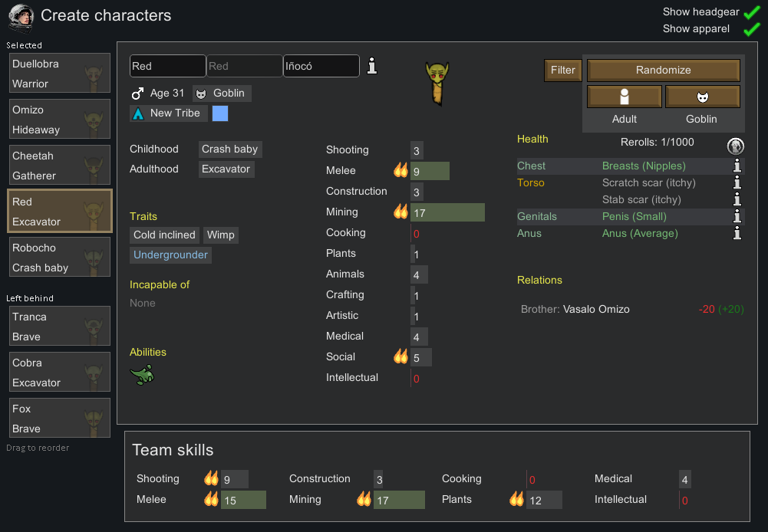This screenshot has height=532, width=768.
Task: Open info for Stab scar (itchy)
Action: tap(737, 199)
